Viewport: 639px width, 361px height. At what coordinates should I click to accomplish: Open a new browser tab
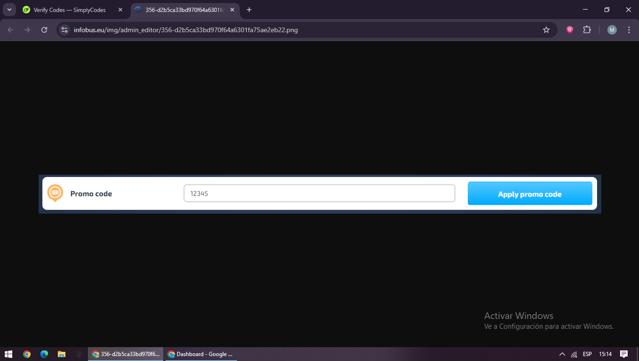click(x=249, y=10)
